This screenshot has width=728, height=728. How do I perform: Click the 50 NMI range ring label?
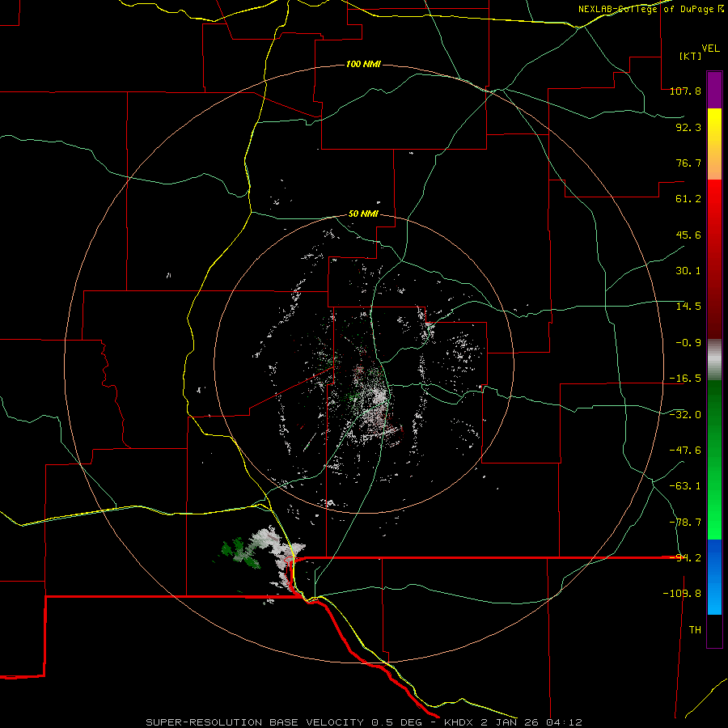(363, 214)
